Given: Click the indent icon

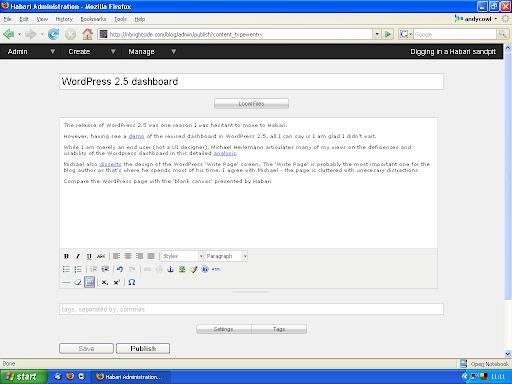Looking at the screenshot, I should click(105, 269).
